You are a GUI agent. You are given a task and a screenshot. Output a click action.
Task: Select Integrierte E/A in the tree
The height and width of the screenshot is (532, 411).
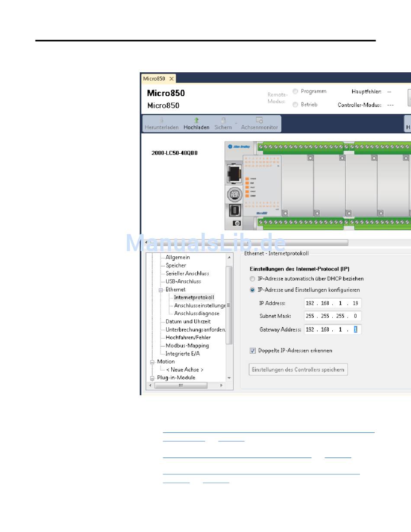click(183, 354)
